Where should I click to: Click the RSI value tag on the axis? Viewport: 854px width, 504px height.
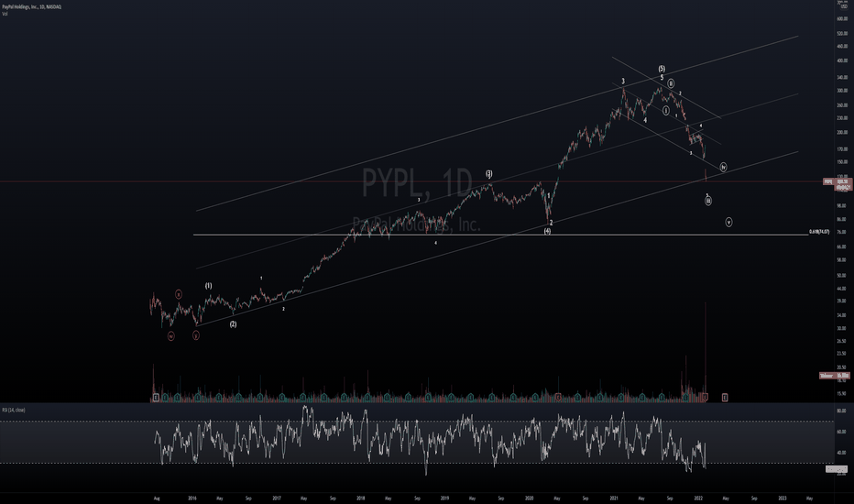pyautogui.click(x=838, y=469)
